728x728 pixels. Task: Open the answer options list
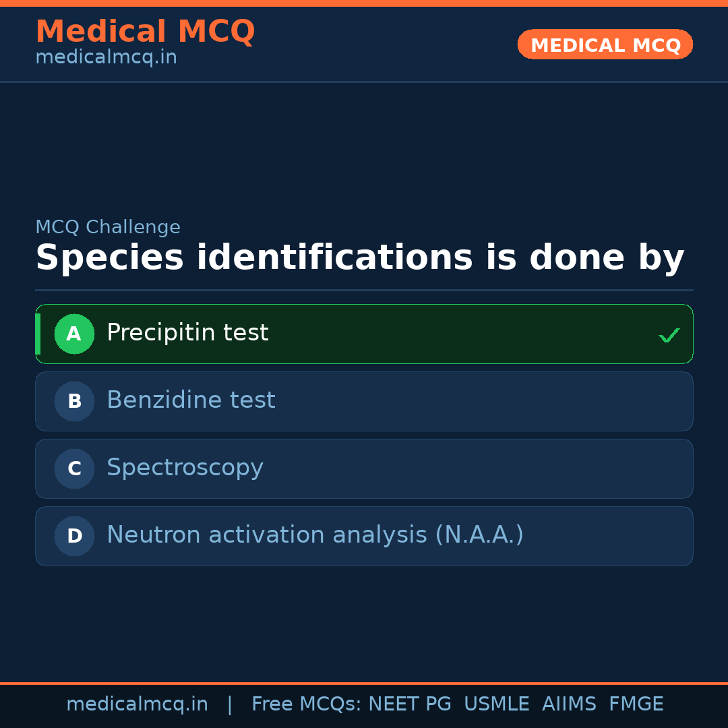(364, 435)
